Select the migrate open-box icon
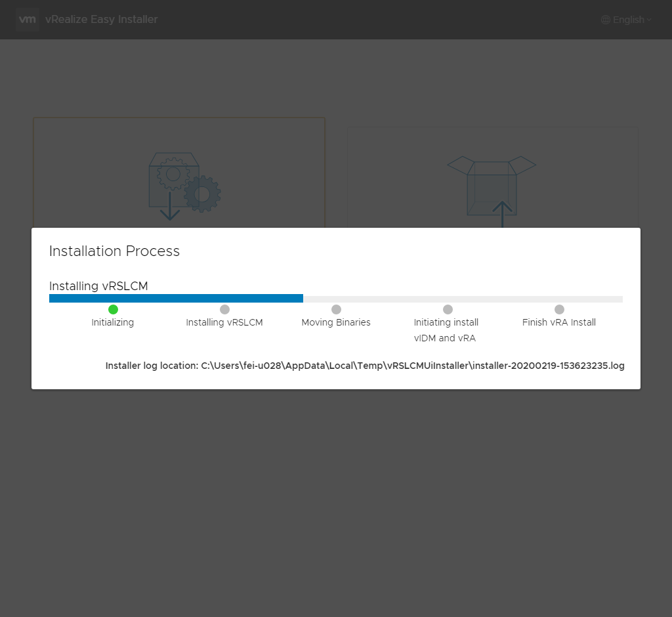The height and width of the screenshot is (617, 672). coord(492,191)
